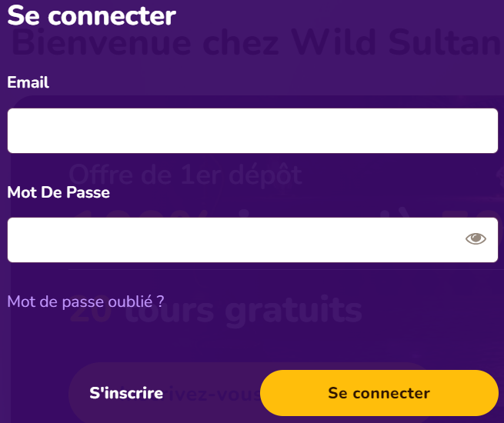Click the Email field label
Screen dimensions: 504x423
[x=28, y=82]
